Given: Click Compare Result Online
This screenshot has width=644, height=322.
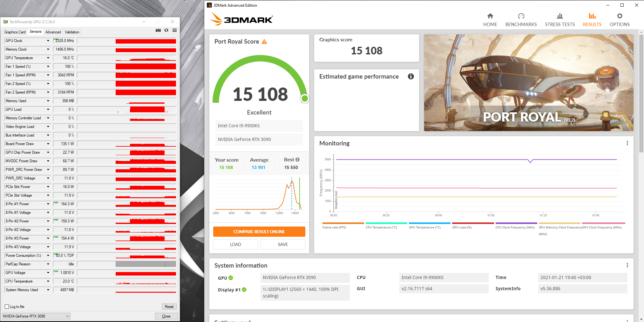Looking at the screenshot, I should 259,232.
